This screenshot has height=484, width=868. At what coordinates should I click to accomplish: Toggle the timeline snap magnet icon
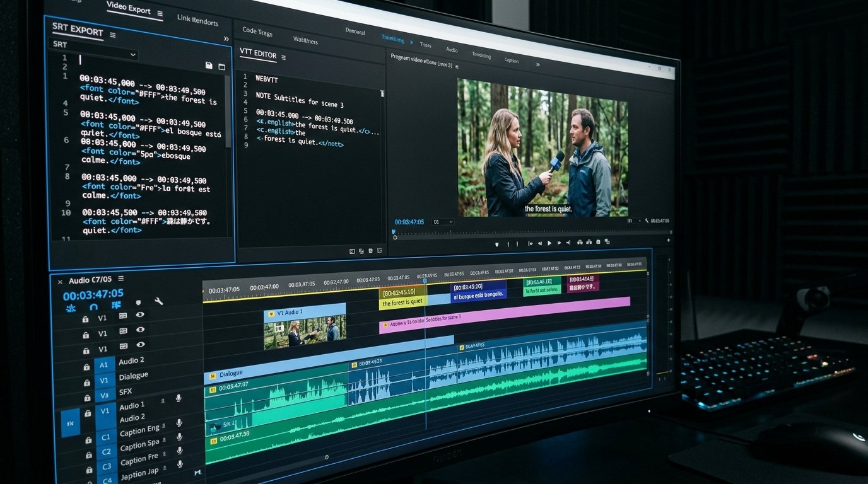click(x=93, y=306)
